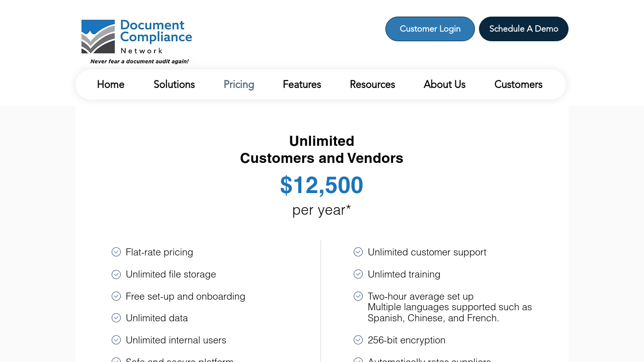Select the Pricing menu item
The height and width of the screenshot is (362, 644).
238,84
